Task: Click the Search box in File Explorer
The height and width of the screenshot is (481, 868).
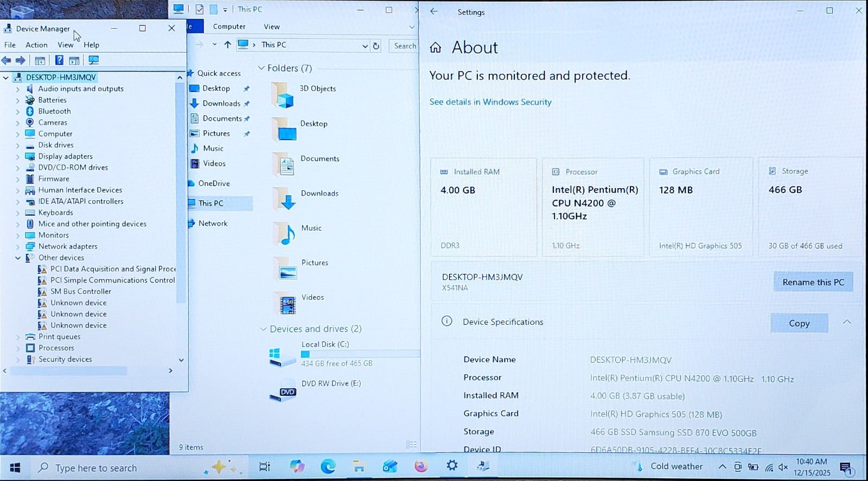Action: point(404,46)
